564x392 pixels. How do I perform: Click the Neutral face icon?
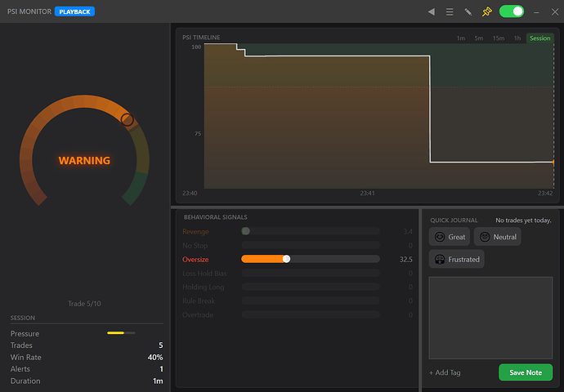coord(485,237)
